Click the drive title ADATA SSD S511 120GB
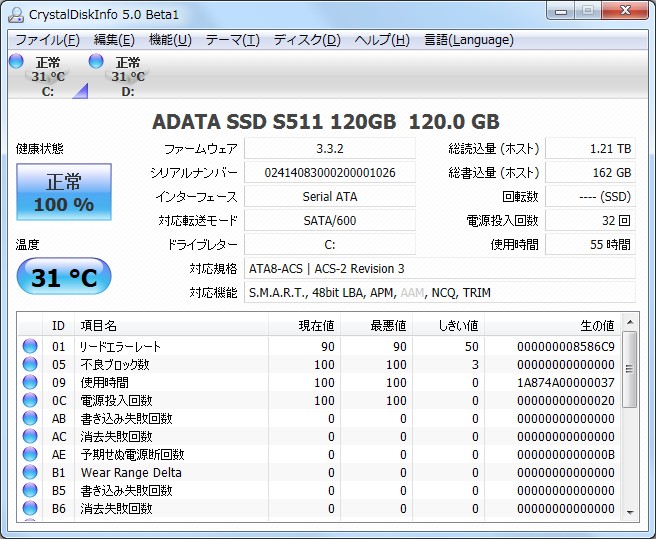This screenshot has height=539, width=656. tap(274, 122)
